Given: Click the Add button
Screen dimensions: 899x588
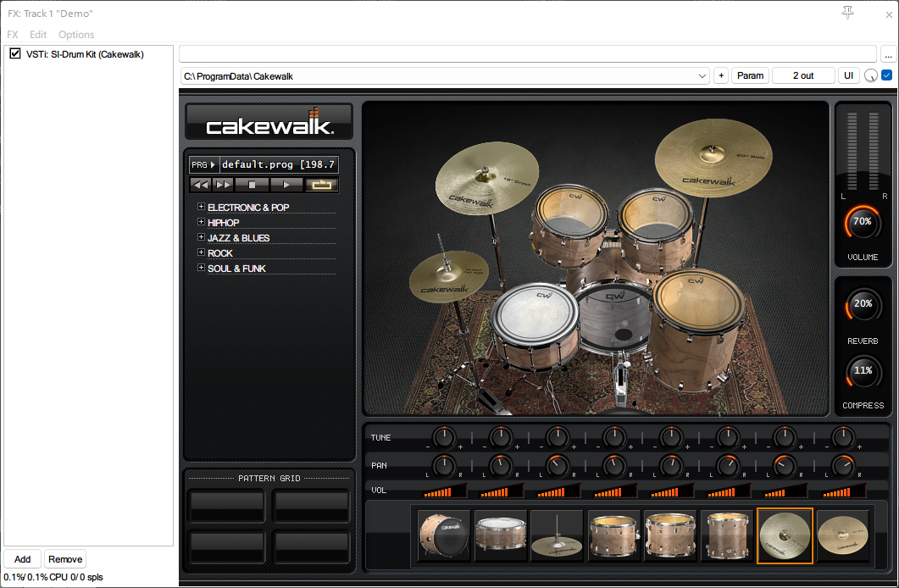Looking at the screenshot, I should (22, 559).
